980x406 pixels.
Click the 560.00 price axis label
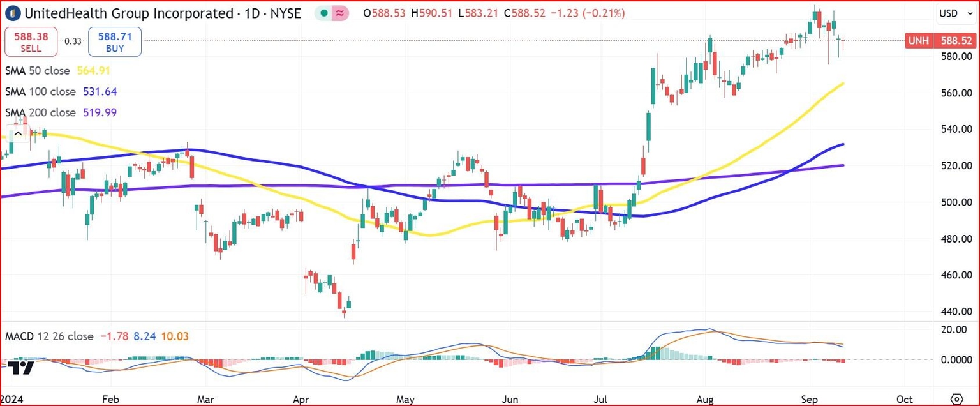pos(955,93)
